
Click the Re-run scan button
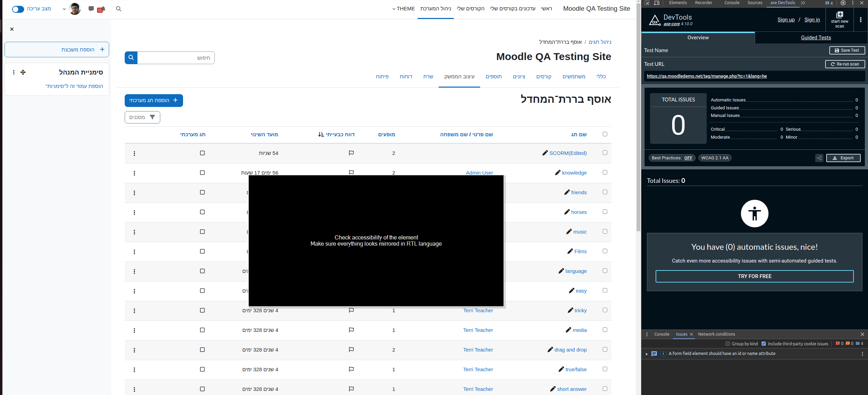(845, 64)
